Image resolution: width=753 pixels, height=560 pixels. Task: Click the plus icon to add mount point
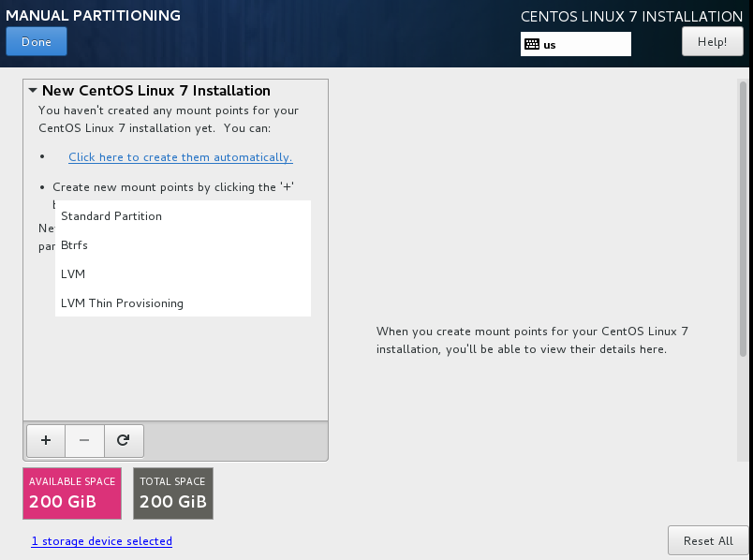tap(46, 440)
